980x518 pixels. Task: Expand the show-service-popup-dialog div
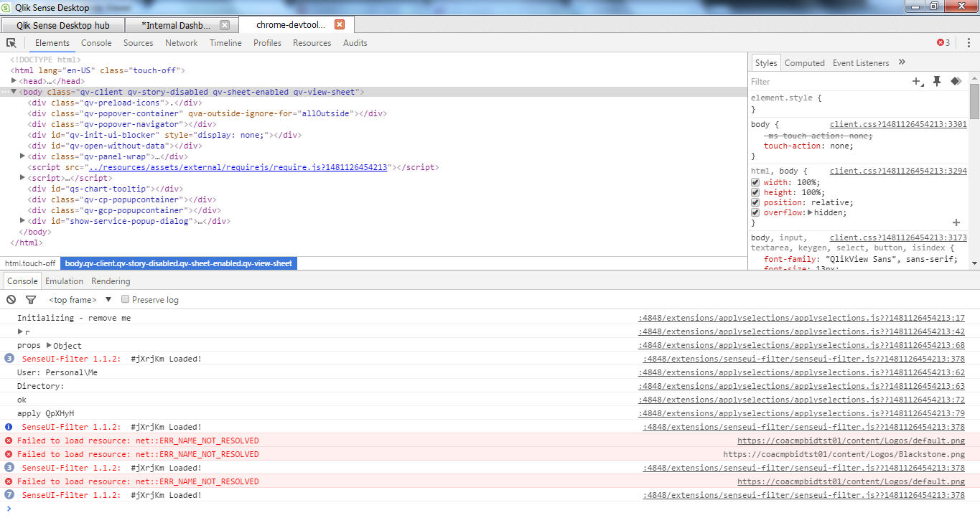22,220
